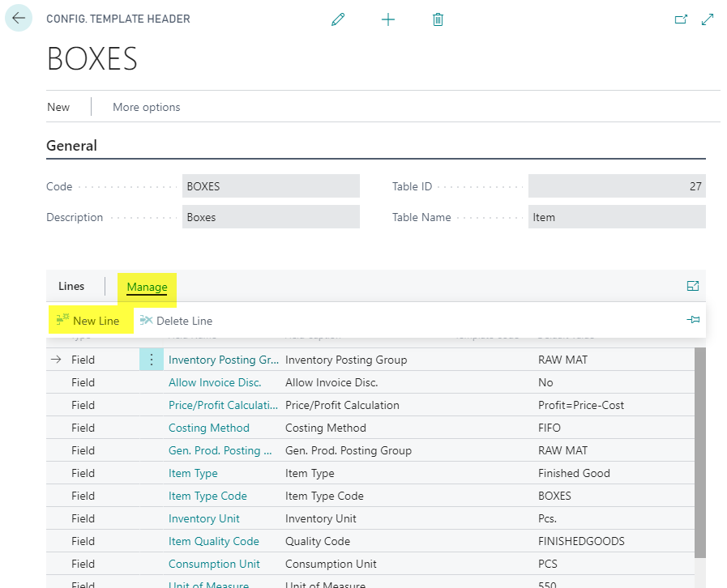Click the expand page arrows icon

[x=707, y=19]
